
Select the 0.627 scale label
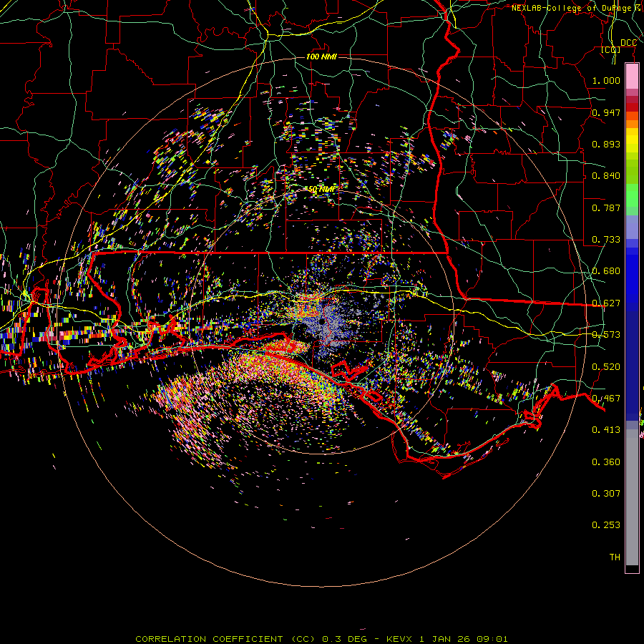click(x=606, y=303)
